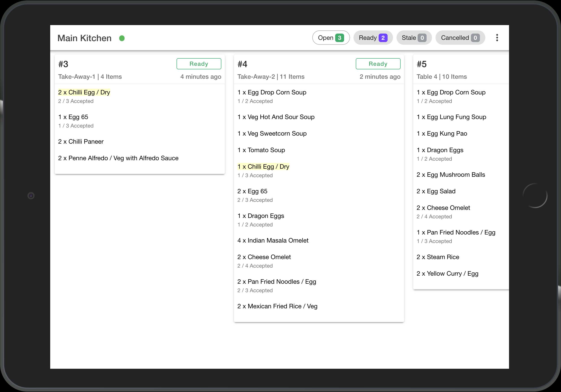561x392 pixels.
Task: Select highlighted Chilli Egg / Dry in order #3
Action: 84,92
